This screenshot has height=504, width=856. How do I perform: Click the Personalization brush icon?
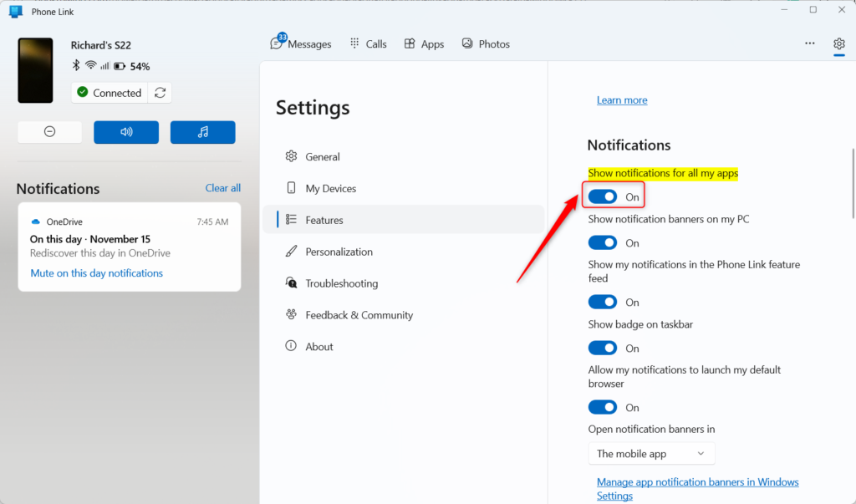(291, 252)
